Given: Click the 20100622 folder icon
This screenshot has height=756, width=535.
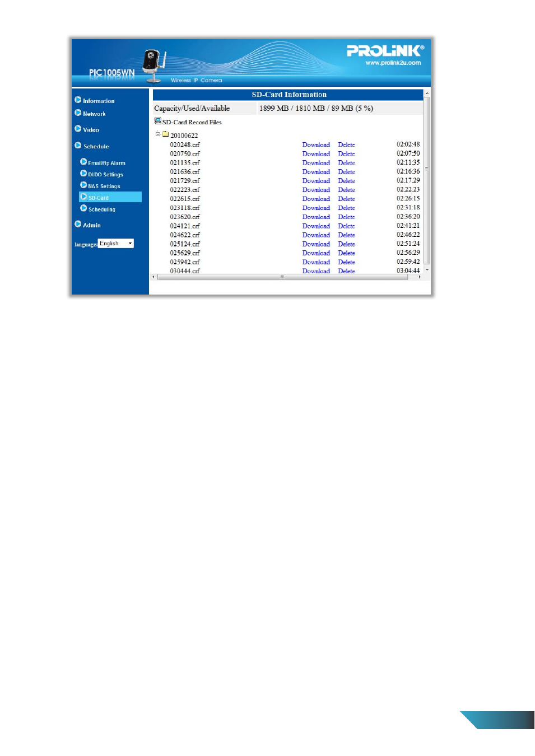Looking at the screenshot, I should (x=165, y=134).
